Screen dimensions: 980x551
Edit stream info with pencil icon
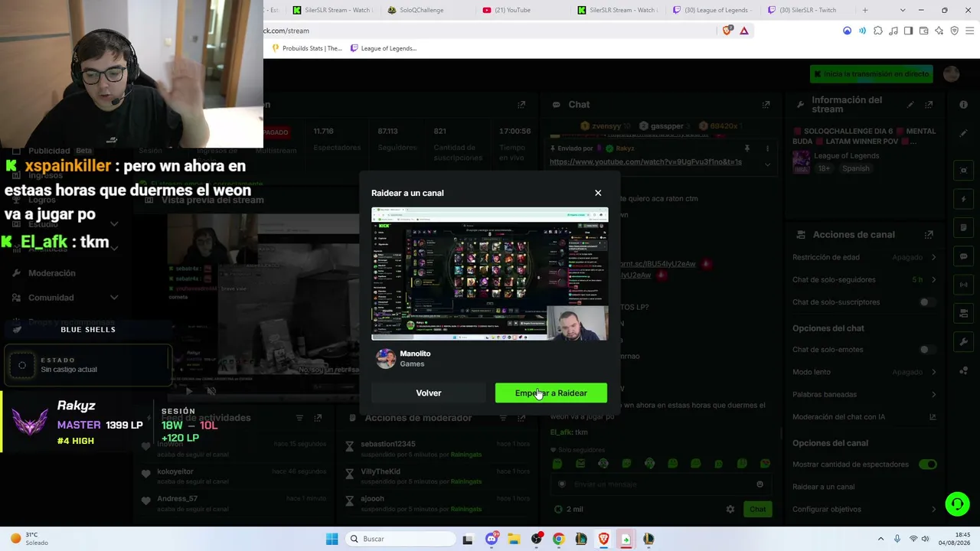click(x=910, y=105)
